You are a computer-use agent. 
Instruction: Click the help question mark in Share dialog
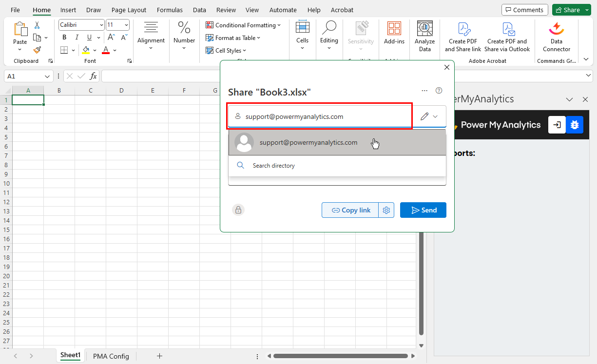[439, 91]
